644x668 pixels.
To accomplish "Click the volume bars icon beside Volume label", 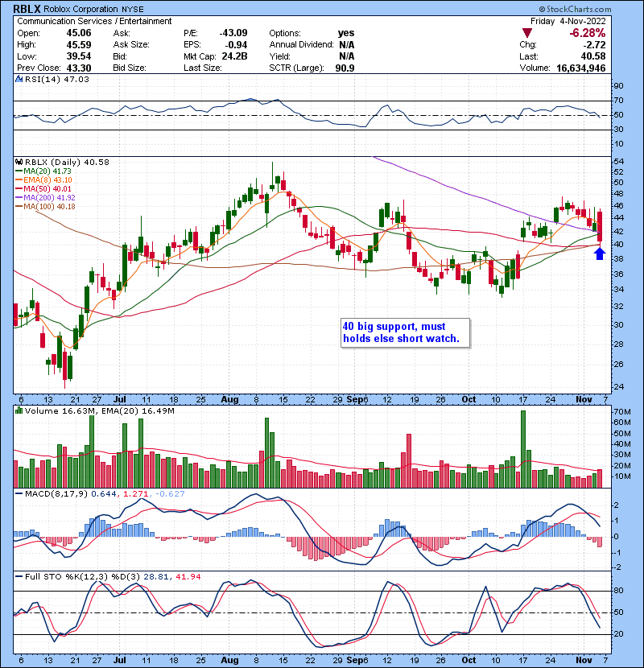I will tap(19, 411).
